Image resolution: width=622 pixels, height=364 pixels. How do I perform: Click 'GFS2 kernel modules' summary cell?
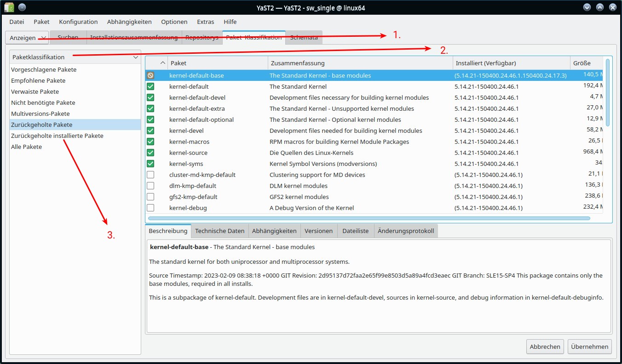point(299,197)
